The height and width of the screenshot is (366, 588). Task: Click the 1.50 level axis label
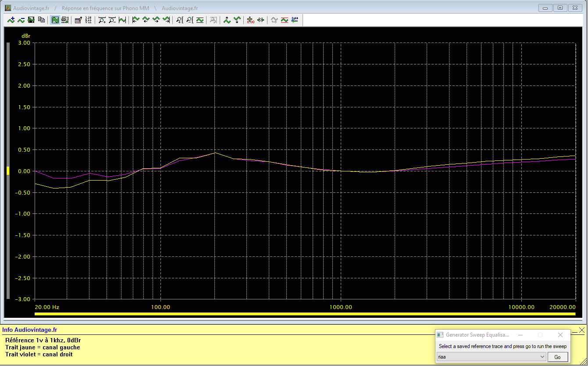(24, 107)
